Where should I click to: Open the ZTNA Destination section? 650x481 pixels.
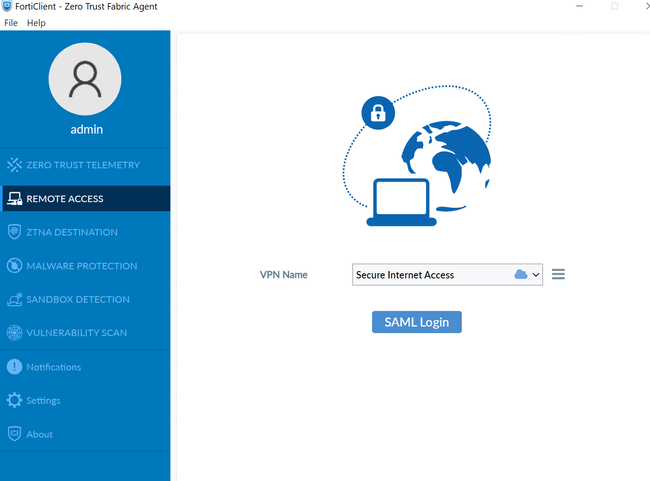(85, 232)
